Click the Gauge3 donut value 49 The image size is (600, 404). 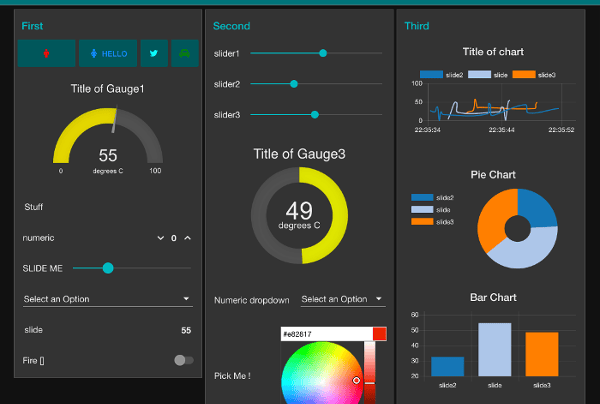coord(299,211)
